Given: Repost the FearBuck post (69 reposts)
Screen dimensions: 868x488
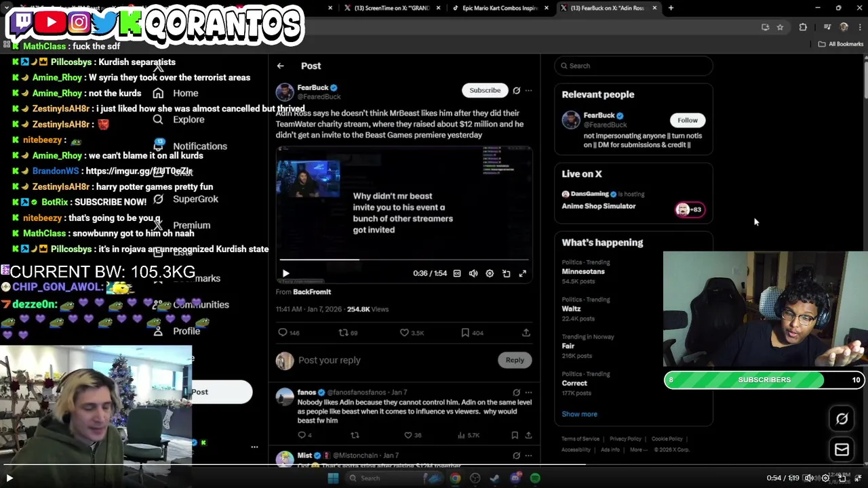Looking at the screenshot, I should click(348, 333).
